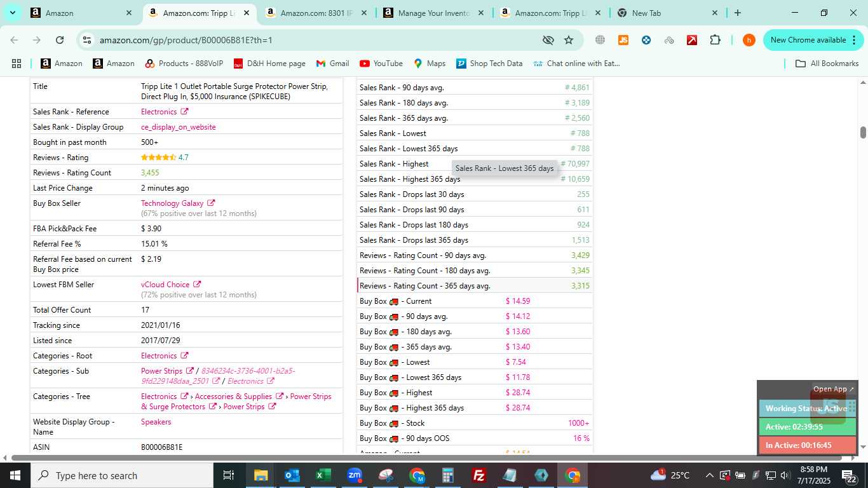Open YouTube bookmark
This screenshot has width=868, height=488.
point(381,64)
